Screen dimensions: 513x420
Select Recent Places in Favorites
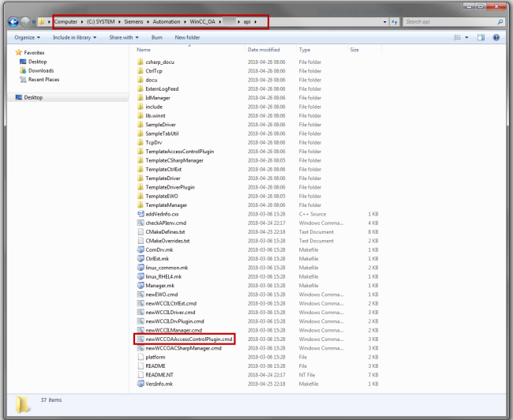point(43,80)
